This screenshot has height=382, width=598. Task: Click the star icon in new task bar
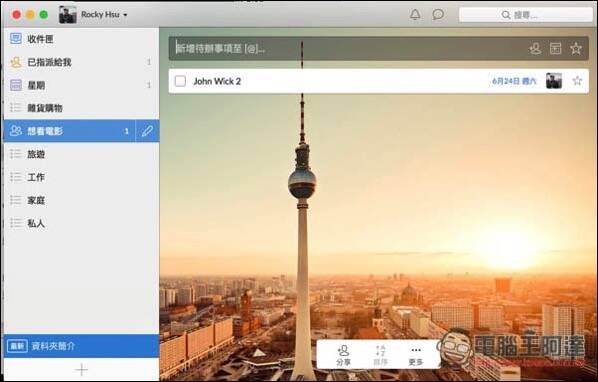tap(576, 48)
